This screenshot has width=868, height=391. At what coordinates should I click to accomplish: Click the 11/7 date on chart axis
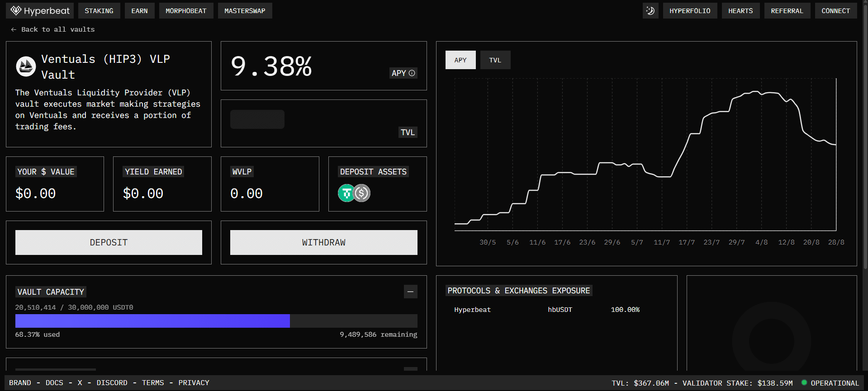click(662, 242)
